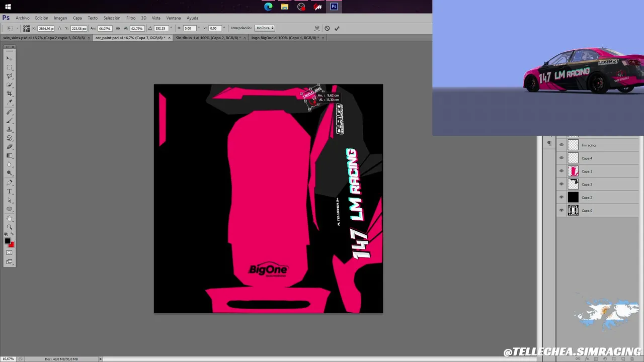Select the Quick Selection tool
The image size is (644, 362).
10,85
